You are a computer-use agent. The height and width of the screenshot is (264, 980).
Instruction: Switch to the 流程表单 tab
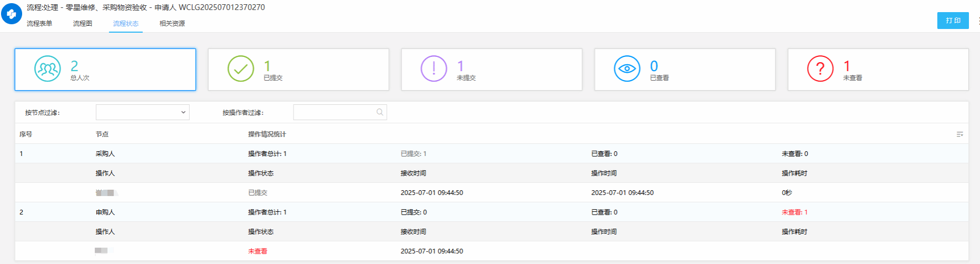tap(40, 24)
